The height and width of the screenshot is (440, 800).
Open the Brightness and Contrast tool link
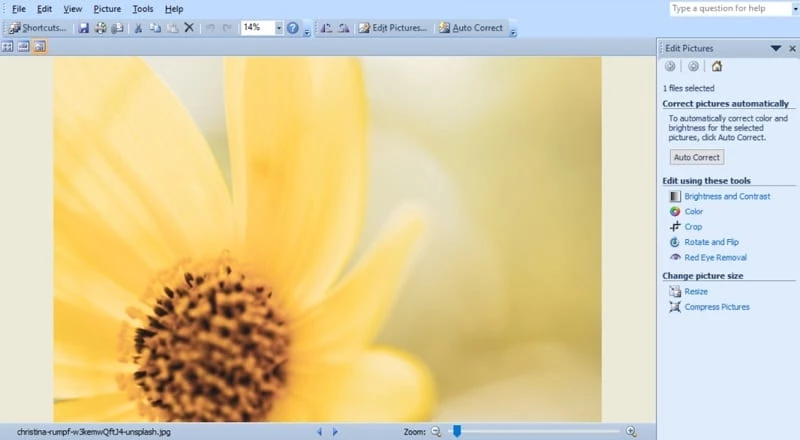coord(727,196)
